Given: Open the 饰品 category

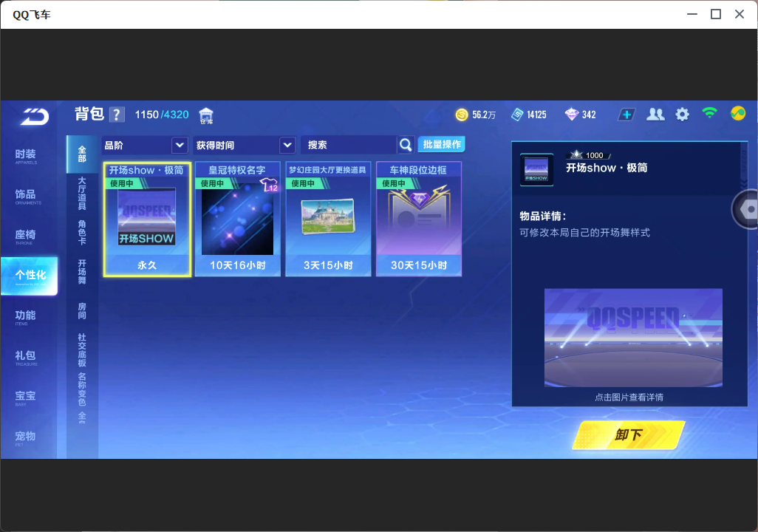Looking at the screenshot, I should pyautogui.click(x=26, y=196).
